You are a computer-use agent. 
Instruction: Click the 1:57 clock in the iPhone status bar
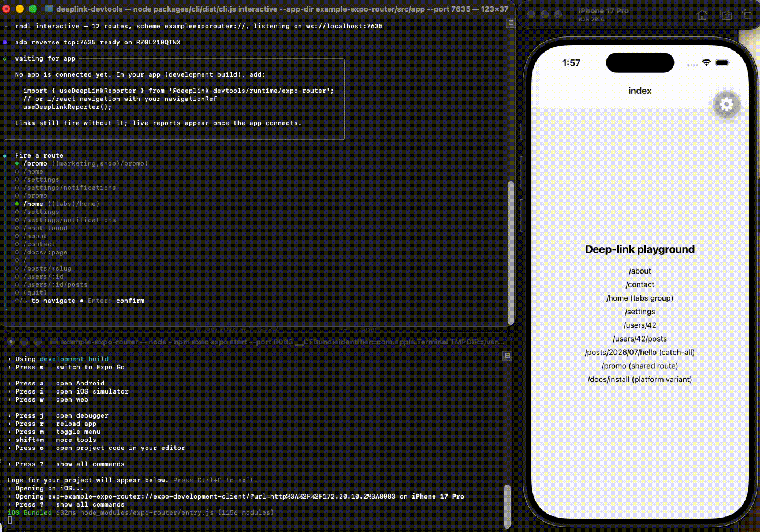(571, 62)
